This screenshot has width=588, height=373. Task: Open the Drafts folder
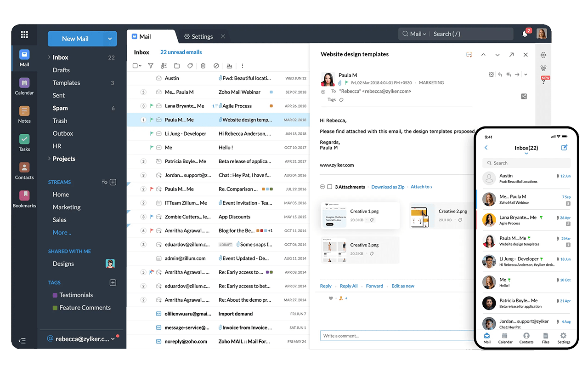click(61, 70)
